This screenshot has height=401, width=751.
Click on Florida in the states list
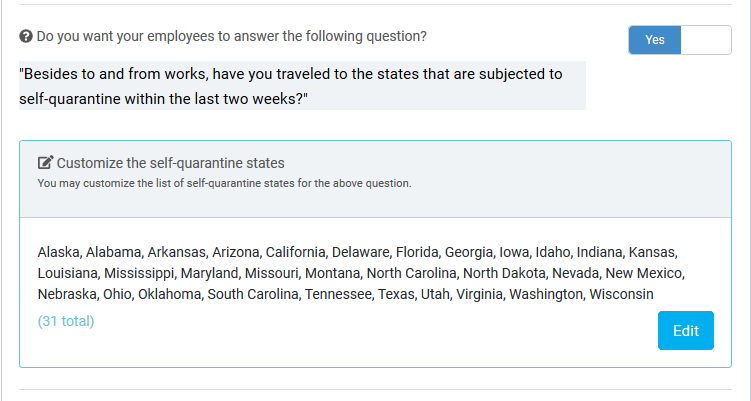coord(417,252)
